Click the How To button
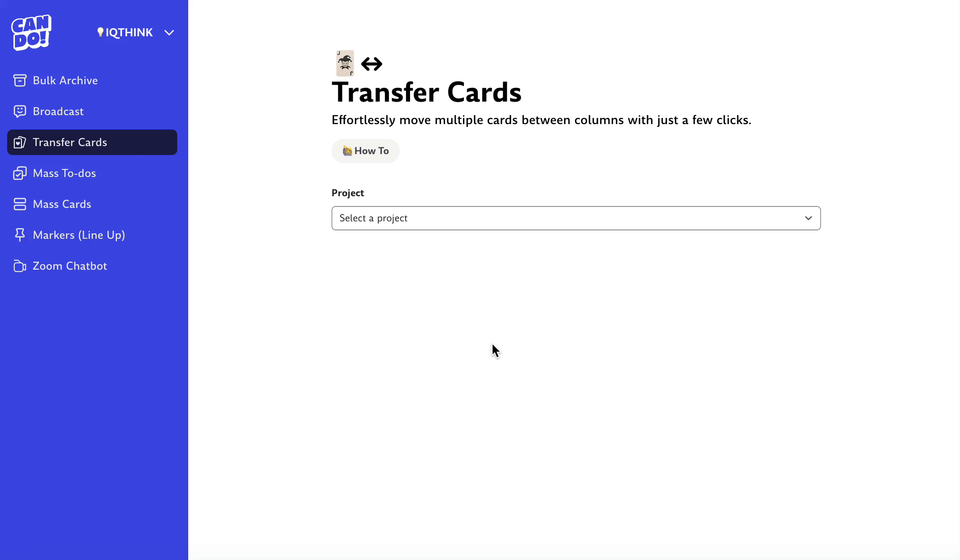This screenshot has height=560, width=960. 365,150
